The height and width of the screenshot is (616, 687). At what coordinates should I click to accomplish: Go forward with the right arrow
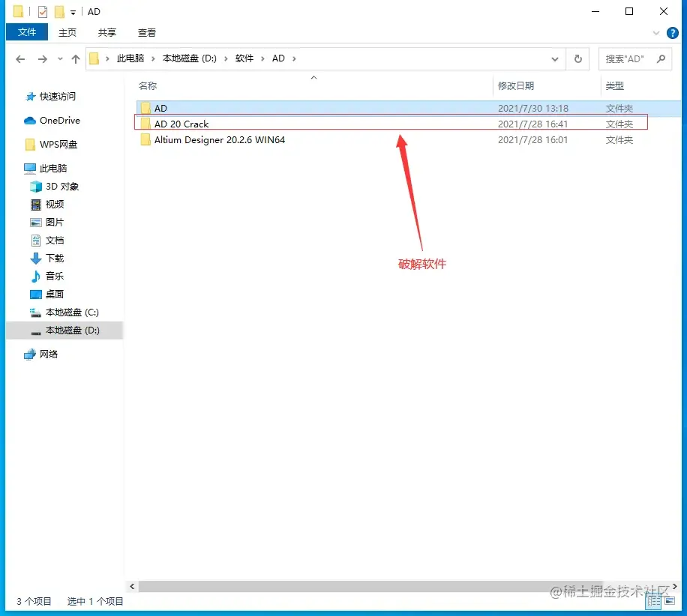click(43, 58)
